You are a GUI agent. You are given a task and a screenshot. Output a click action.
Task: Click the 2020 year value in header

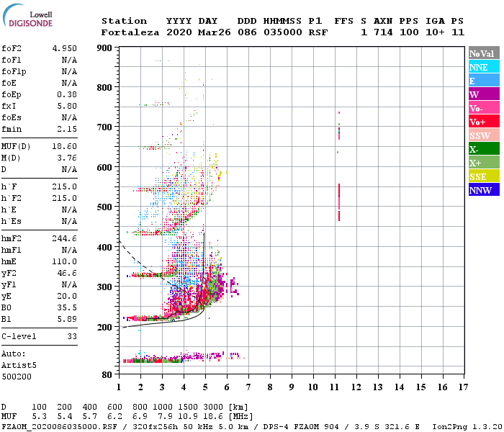179,32
